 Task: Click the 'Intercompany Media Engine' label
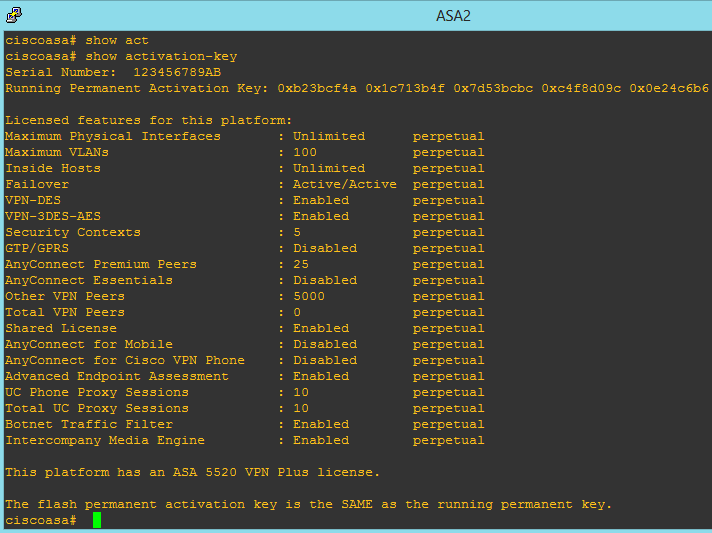pyautogui.click(x=105, y=440)
